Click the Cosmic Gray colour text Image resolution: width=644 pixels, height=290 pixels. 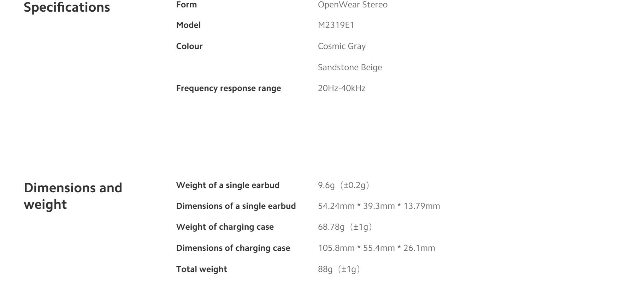(x=342, y=46)
